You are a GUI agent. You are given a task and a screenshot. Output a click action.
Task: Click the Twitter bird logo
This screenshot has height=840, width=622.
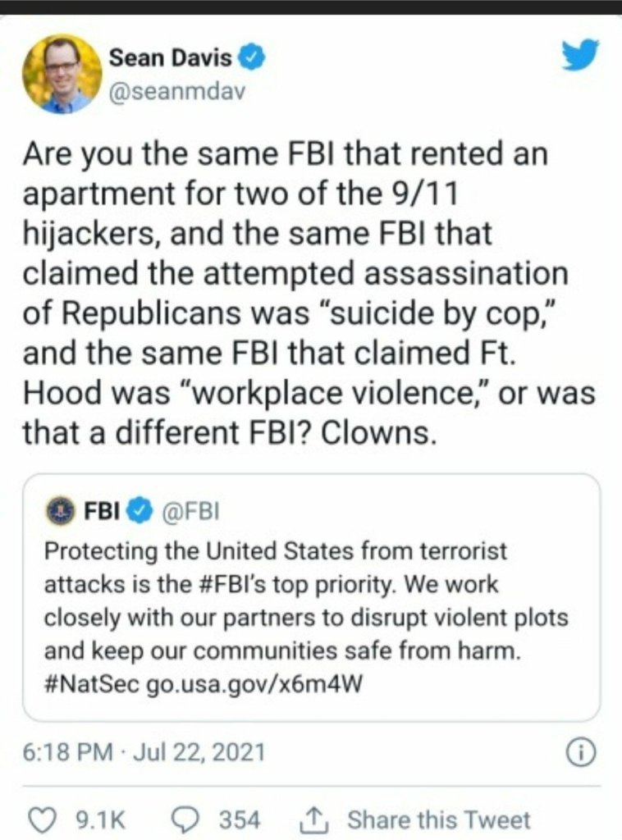pos(579,56)
